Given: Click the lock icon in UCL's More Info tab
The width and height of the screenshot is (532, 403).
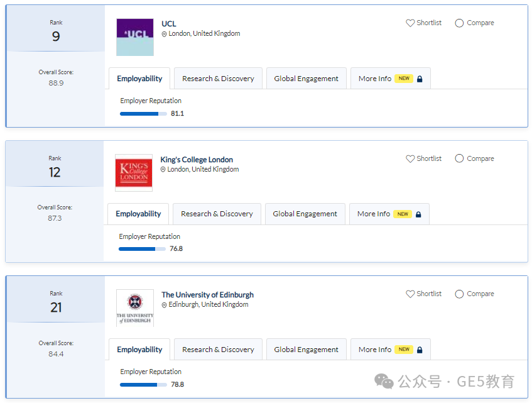Looking at the screenshot, I should [x=420, y=79].
